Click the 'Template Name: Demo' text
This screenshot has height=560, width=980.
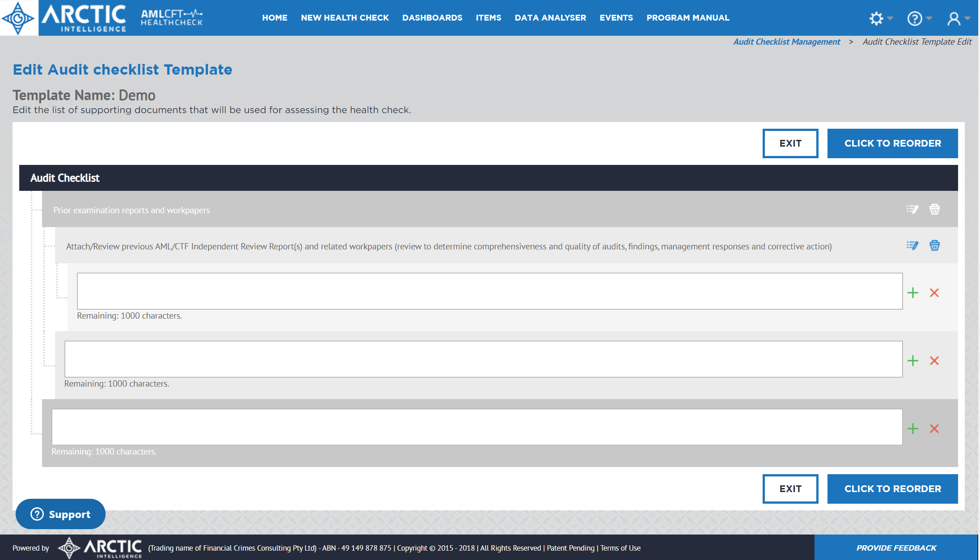pyautogui.click(x=84, y=95)
